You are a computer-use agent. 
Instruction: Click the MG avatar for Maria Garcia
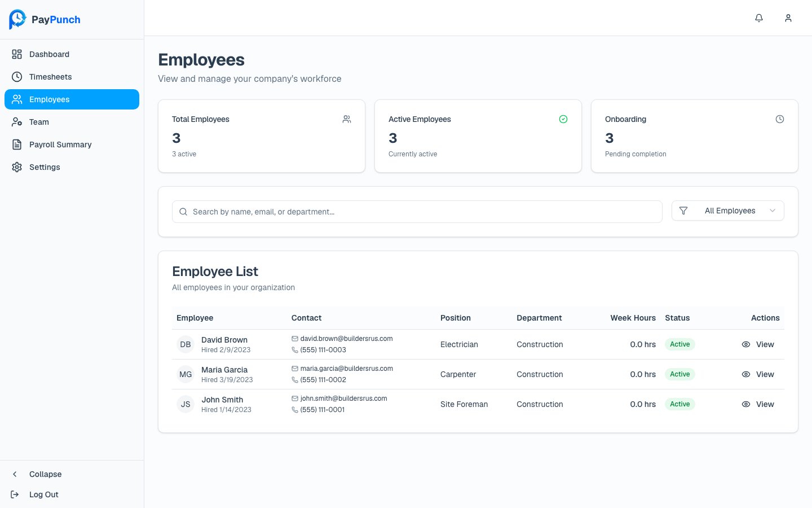(186, 374)
